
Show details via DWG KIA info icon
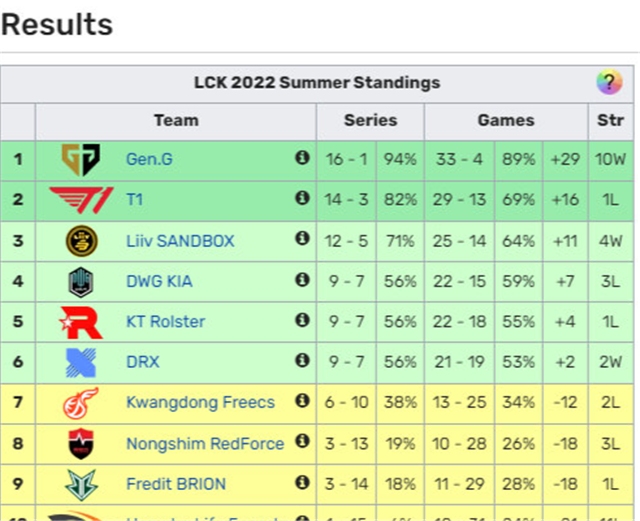[302, 281]
